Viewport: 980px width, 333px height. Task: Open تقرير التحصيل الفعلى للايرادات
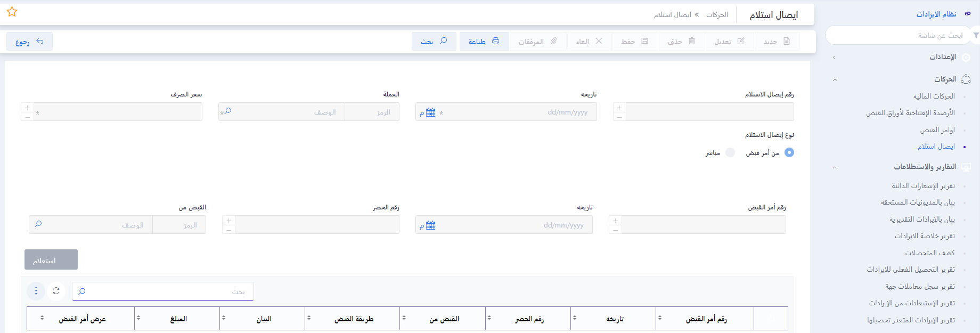(911, 270)
